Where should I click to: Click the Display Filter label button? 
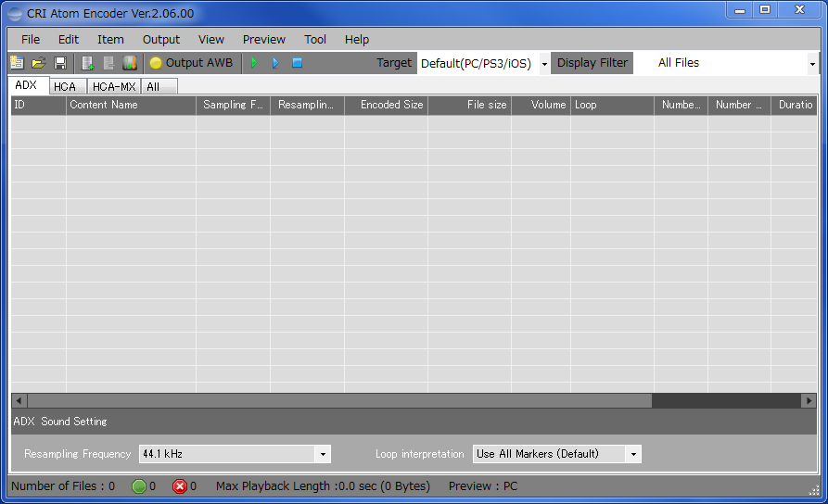tap(592, 63)
